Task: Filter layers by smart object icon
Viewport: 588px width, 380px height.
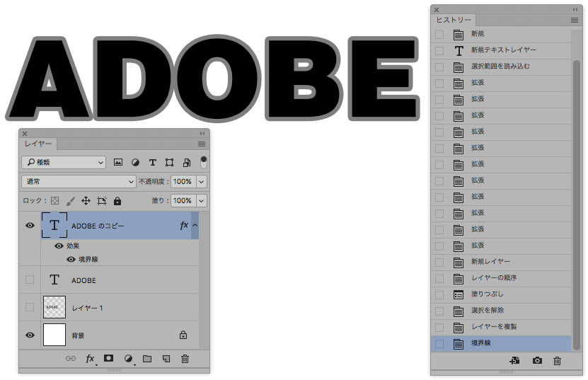Action: pos(186,163)
